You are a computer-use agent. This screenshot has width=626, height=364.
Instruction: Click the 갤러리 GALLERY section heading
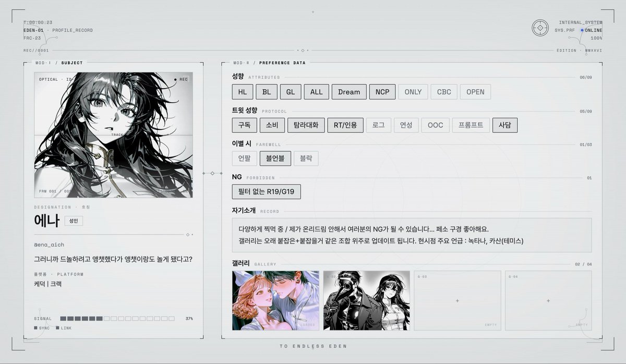click(x=254, y=264)
